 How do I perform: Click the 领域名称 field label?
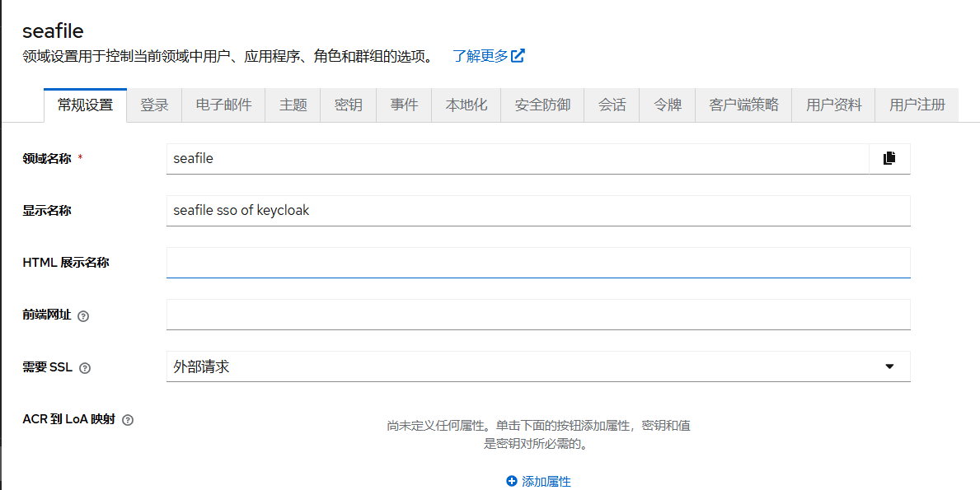coord(47,159)
